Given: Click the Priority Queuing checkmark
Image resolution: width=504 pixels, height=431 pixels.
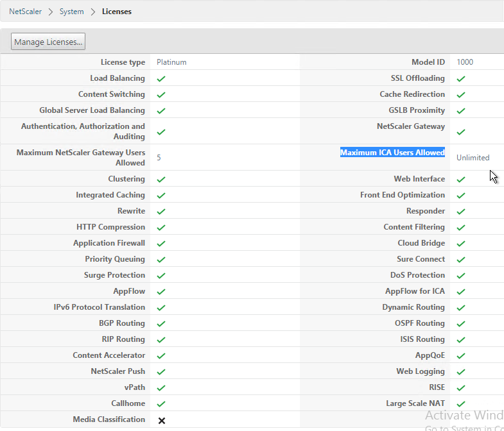Looking at the screenshot, I should (161, 260).
